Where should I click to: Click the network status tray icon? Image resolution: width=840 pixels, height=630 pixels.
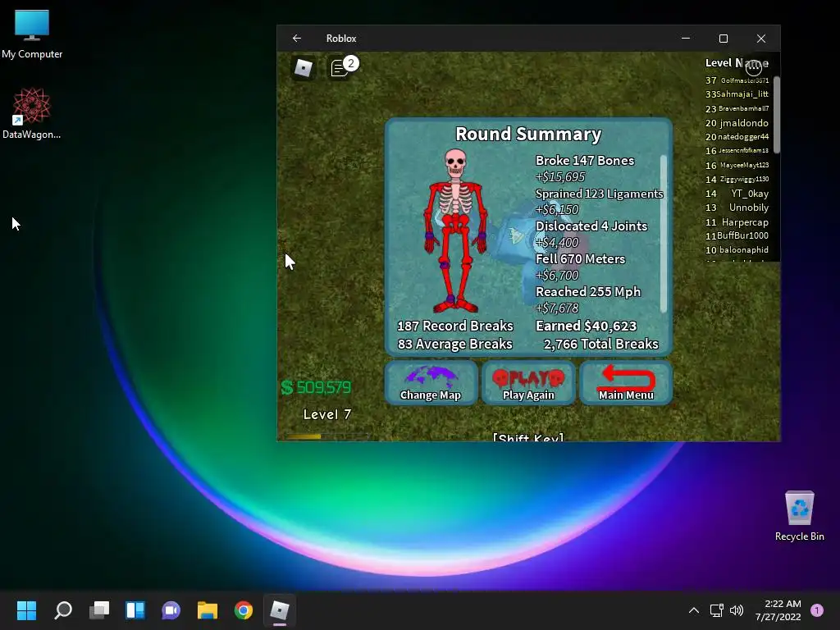716,610
